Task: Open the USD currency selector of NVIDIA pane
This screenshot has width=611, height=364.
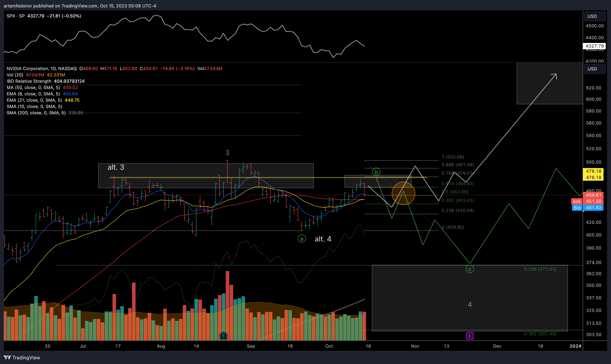Action: (595, 69)
